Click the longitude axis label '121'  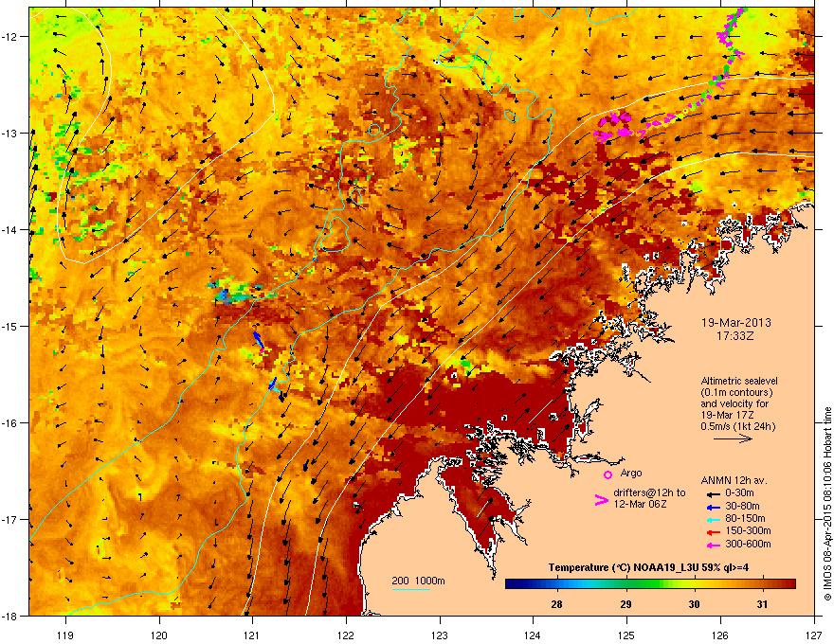[x=252, y=635]
